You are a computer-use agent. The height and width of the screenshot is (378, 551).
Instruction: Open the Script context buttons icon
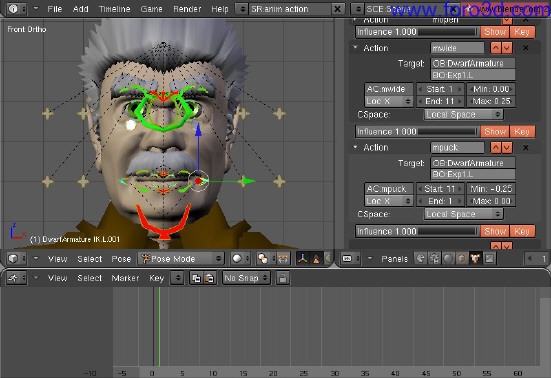[434, 259]
